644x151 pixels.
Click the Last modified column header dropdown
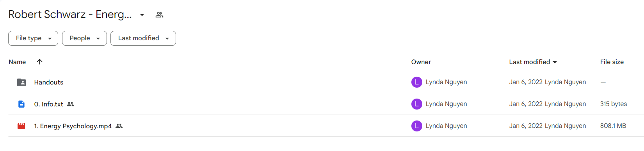[x=533, y=62]
